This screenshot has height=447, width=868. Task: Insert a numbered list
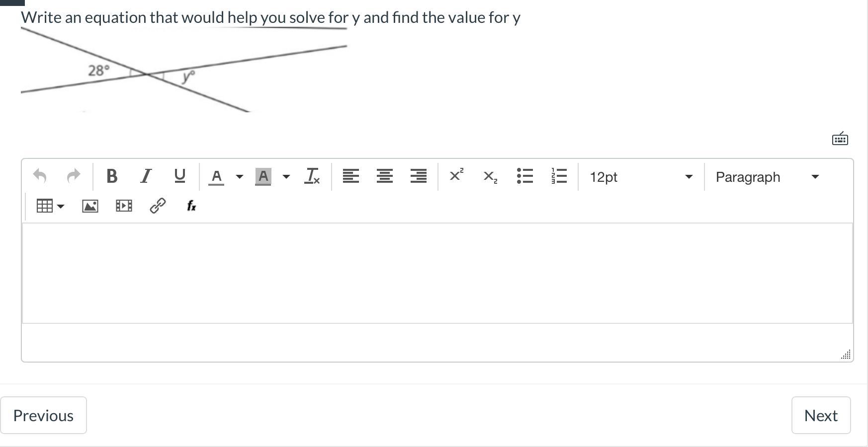click(x=559, y=176)
